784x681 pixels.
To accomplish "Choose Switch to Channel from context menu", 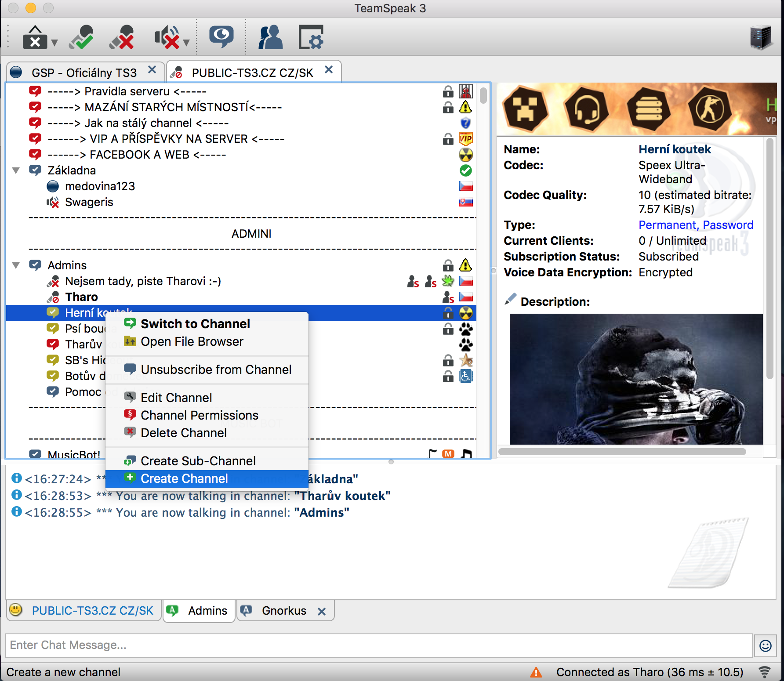I will coord(207,324).
